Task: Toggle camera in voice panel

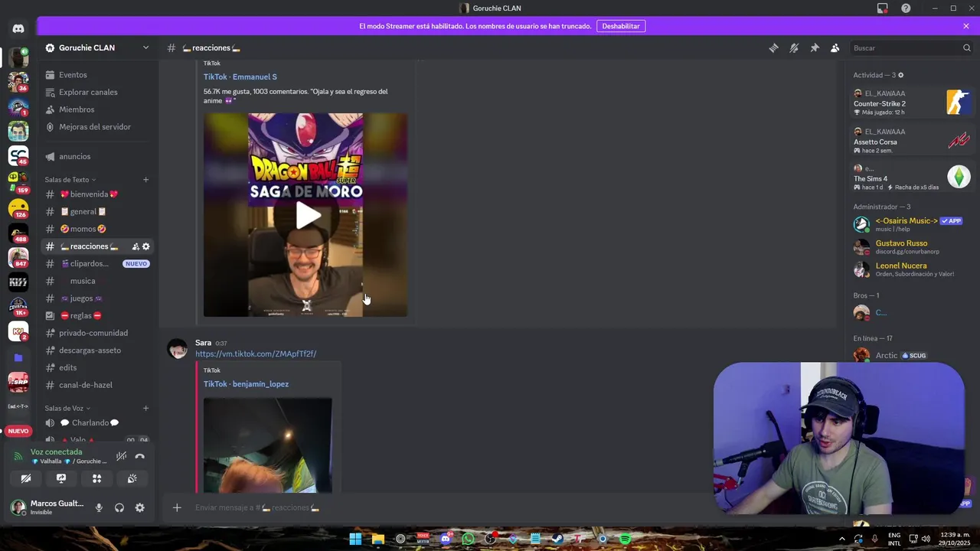Action: click(x=26, y=478)
